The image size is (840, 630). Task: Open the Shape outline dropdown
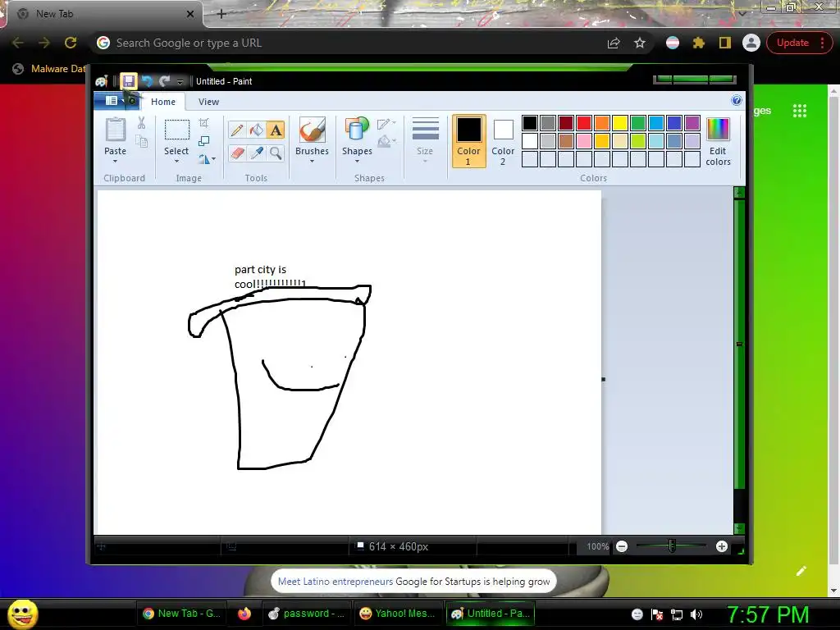(x=386, y=124)
